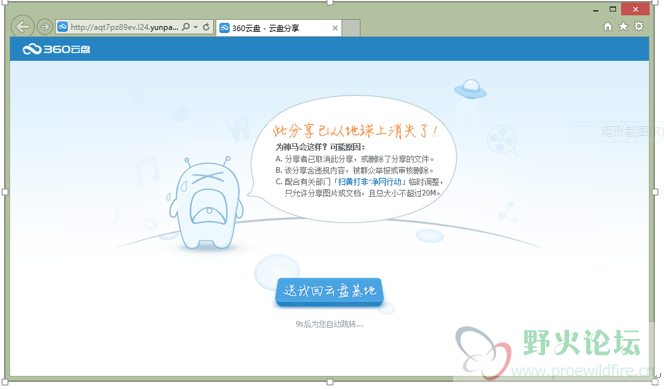Open the address bar dropdown arrow
664x389 pixels.
[196, 27]
